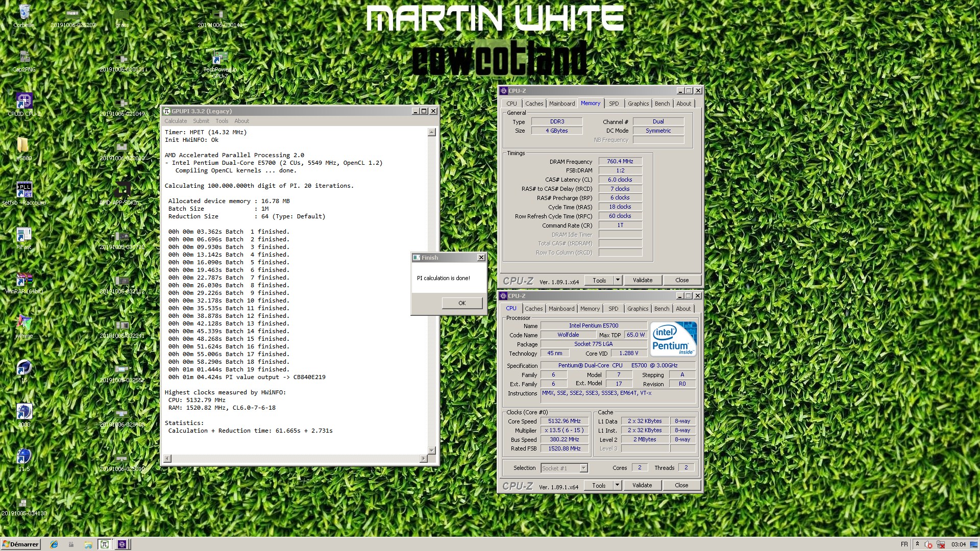Click Close button in the Memory CPU-Z window
980x551 pixels.
pos(682,280)
